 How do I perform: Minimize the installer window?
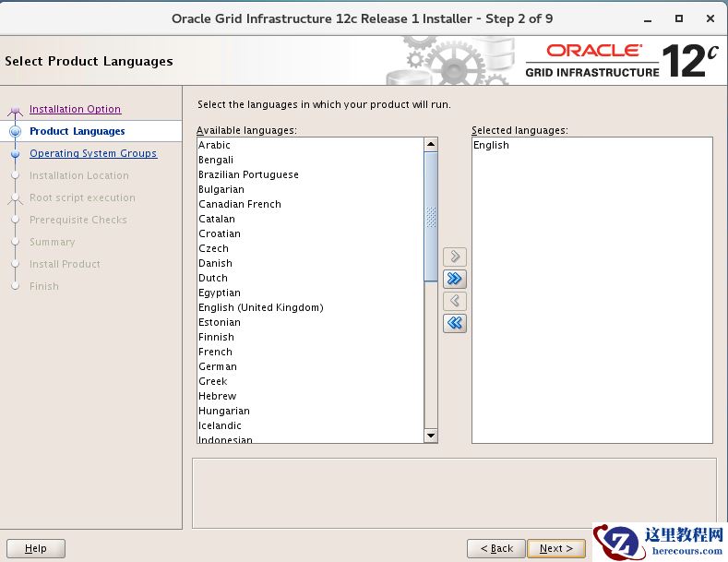pos(648,19)
